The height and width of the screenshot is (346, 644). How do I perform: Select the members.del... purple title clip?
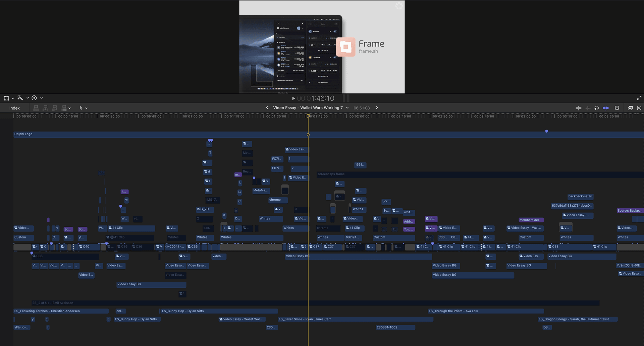pos(531,220)
